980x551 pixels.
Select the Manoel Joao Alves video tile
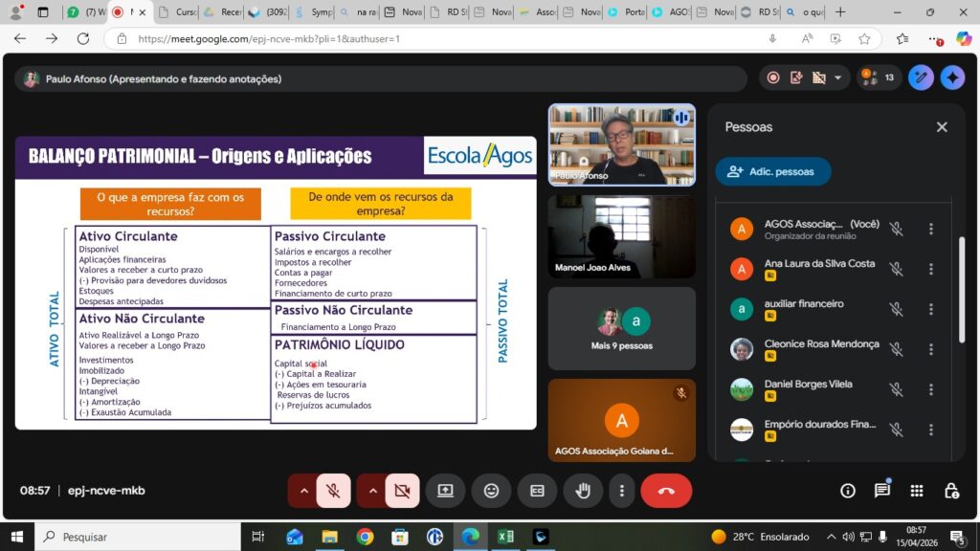click(621, 237)
